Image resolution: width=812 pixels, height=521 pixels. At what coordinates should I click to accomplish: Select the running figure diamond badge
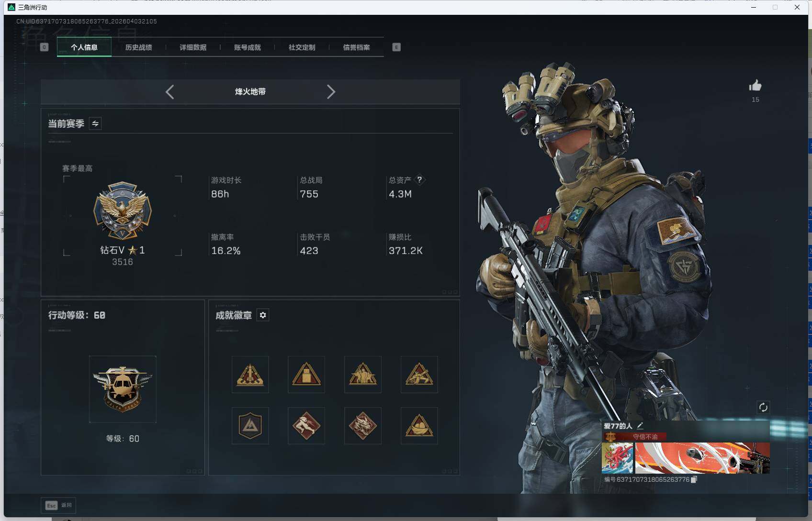tap(306, 426)
